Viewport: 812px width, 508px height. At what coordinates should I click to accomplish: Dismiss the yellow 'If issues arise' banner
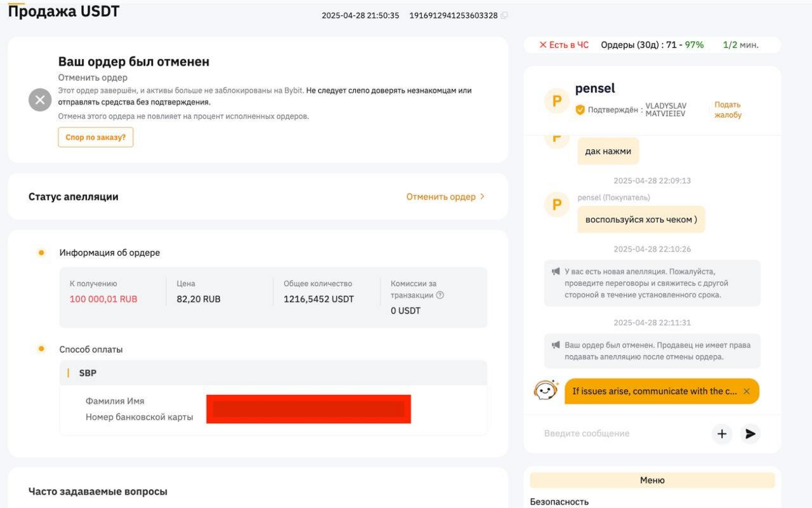747,391
